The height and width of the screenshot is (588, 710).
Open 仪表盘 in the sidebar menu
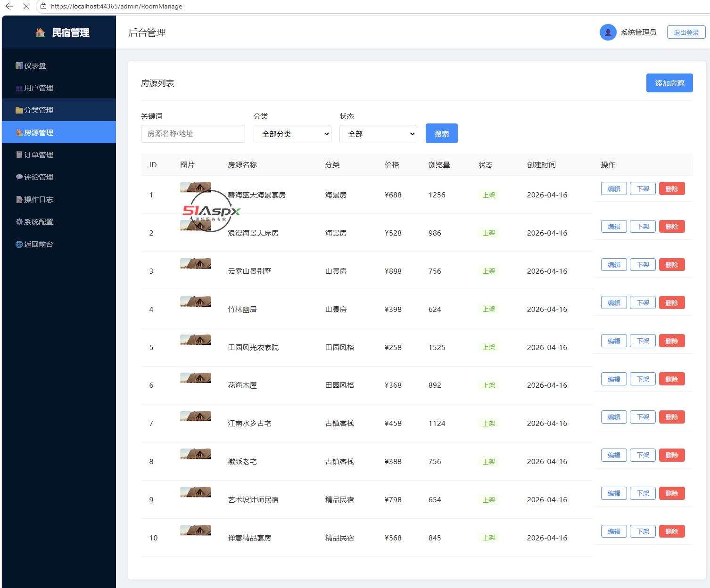click(x=59, y=66)
